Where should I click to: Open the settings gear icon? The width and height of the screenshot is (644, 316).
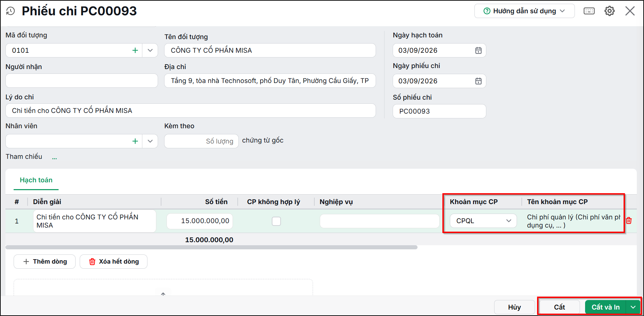click(x=609, y=11)
